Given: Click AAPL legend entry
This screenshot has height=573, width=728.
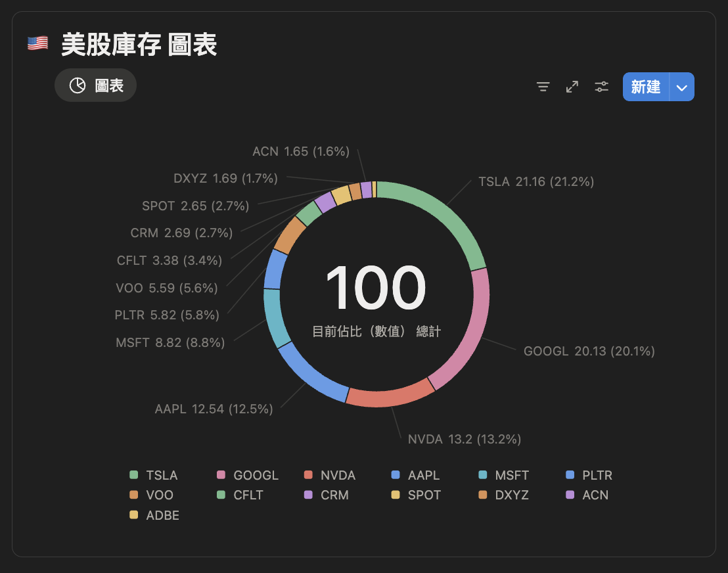Looking at the screenshot, I should coord(415,475).
